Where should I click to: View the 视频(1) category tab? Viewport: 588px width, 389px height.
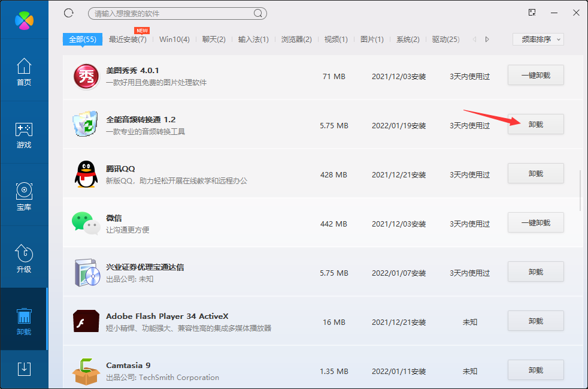click(x=336, y=40)
